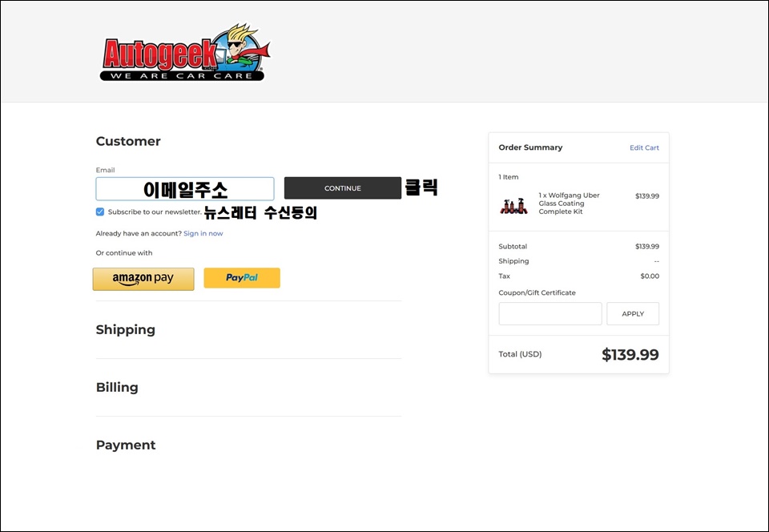Click the Coupon/Gift Certificate label
Image resolution: width=769 pixels, height=532 pixels.
pyautogui.click(x=537, y=292)
